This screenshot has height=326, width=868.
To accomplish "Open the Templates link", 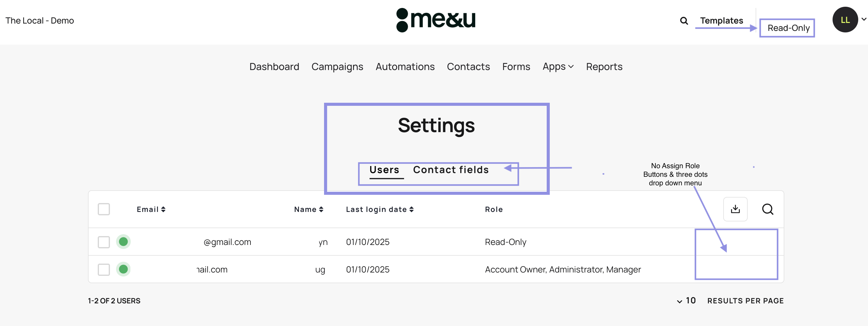I will click(x=721, y=20).
